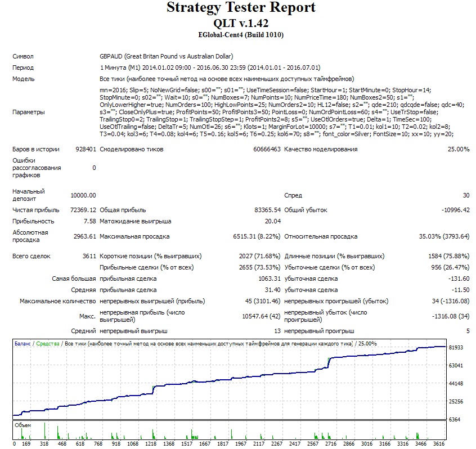Click the Спред value 30
The width and height of the screenshot is (476, 449).
point(466,195)
